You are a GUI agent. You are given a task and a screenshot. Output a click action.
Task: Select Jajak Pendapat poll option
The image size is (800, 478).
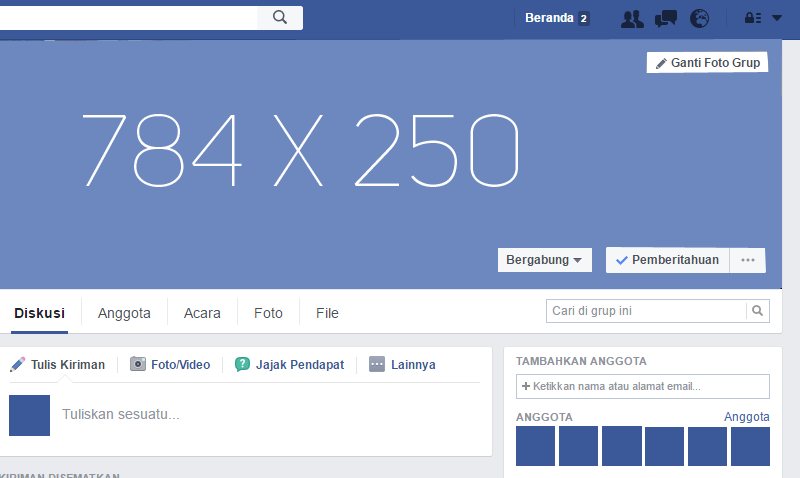(x=289, y=364)
